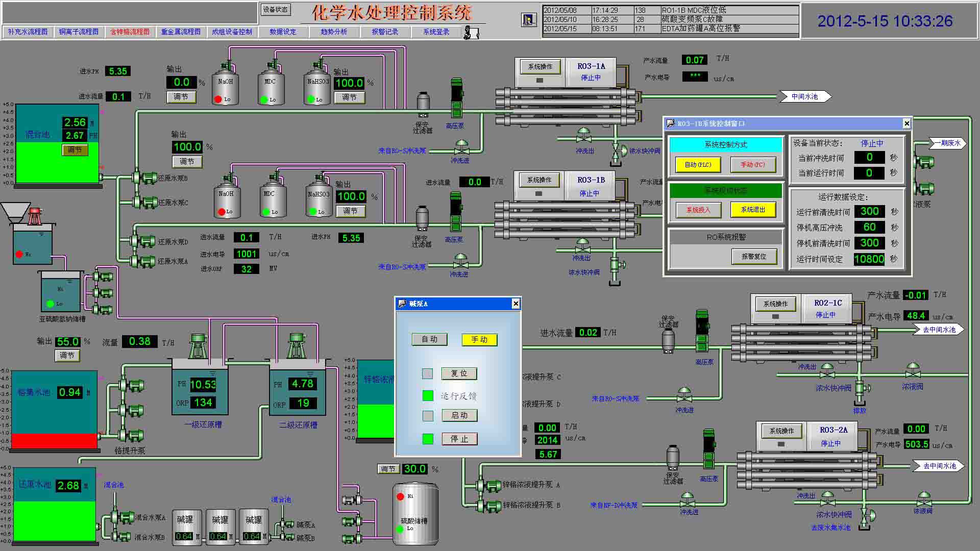Click the exit door icon in header
Viewport: 980px width, 551px height.
529,20
